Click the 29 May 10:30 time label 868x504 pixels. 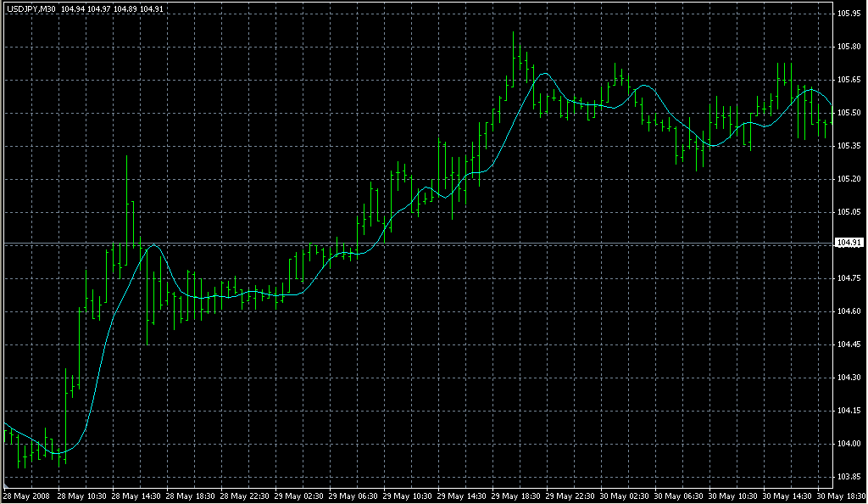point(407,496)
